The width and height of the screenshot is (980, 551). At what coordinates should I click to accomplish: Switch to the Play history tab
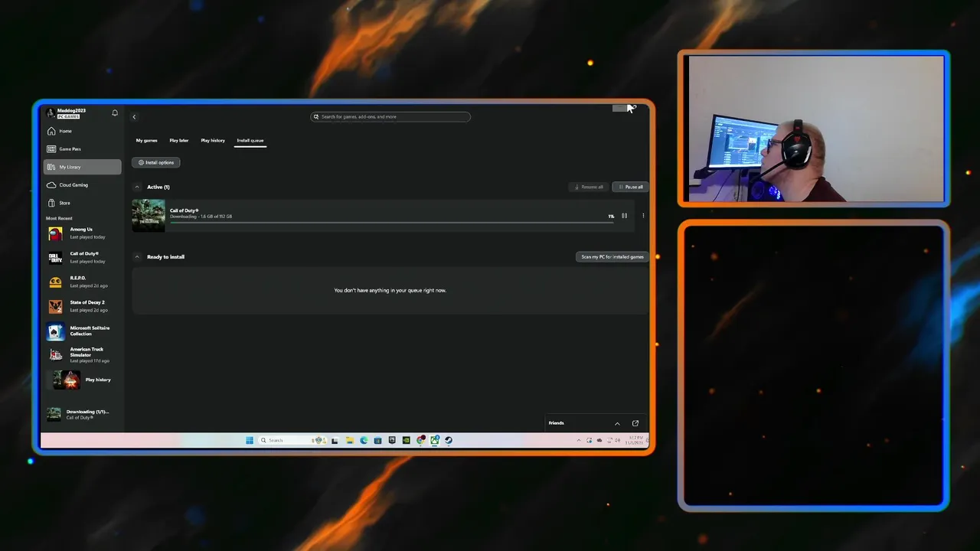213,141
